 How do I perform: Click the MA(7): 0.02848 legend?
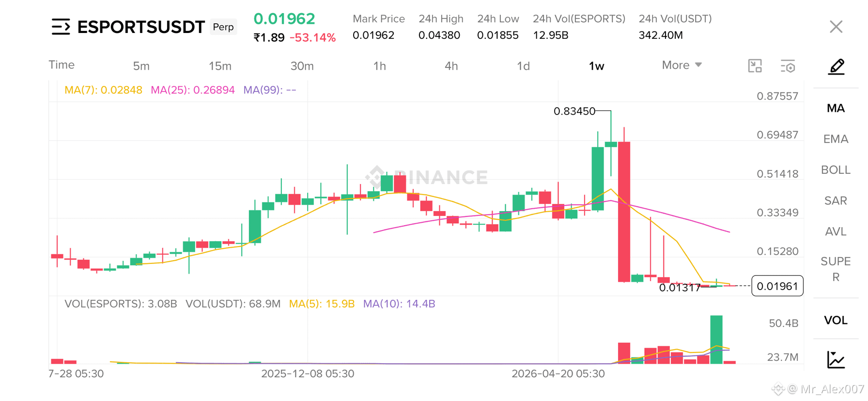[103, 90]
